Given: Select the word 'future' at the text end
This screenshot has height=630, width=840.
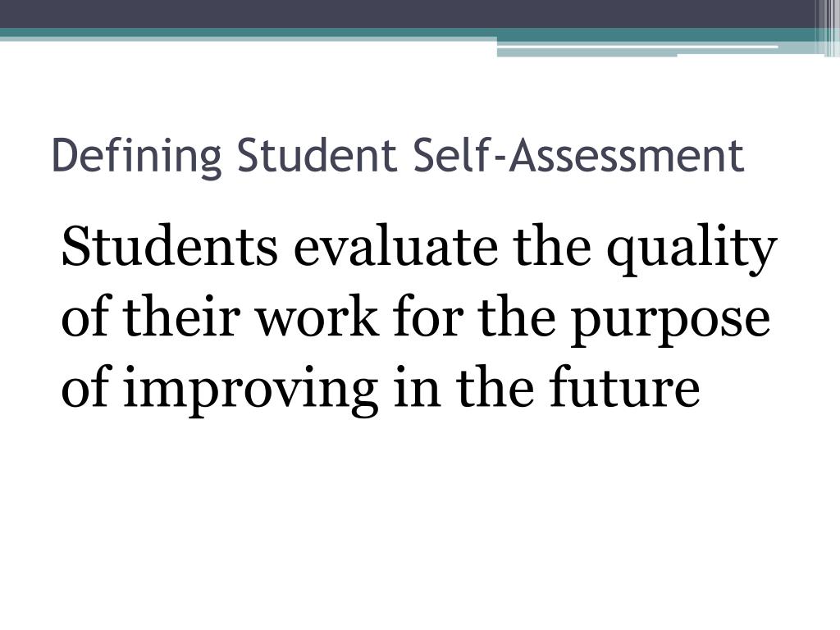Looking at the screenshot, I should click(624, 386).
